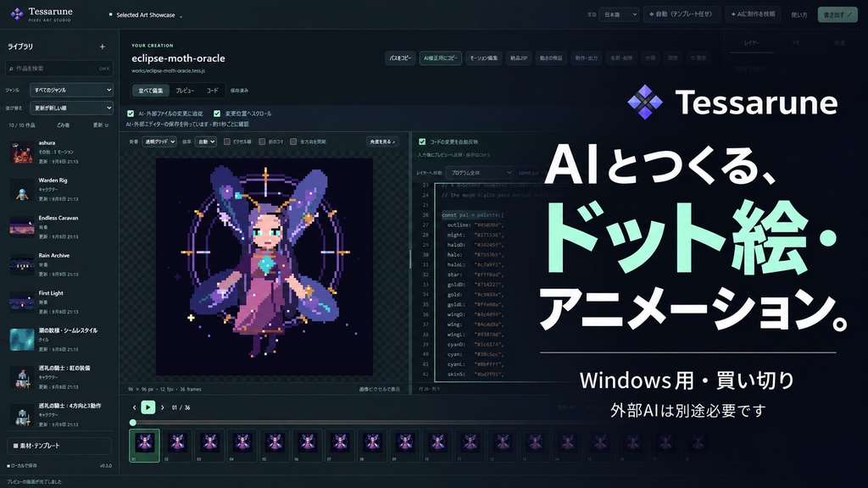The height and width of the screenshot is (488, 868).
Task: Switch to the プレビュー tab
Action: 185,90
